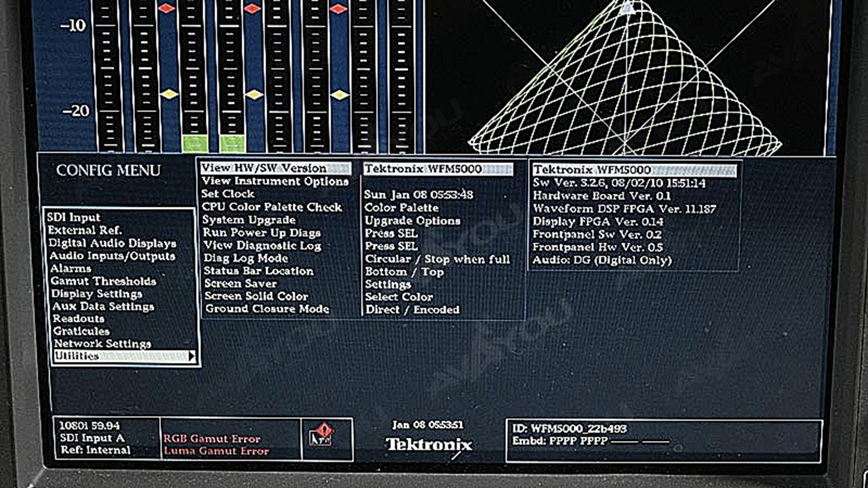Select Diag Log Mode

246,259
